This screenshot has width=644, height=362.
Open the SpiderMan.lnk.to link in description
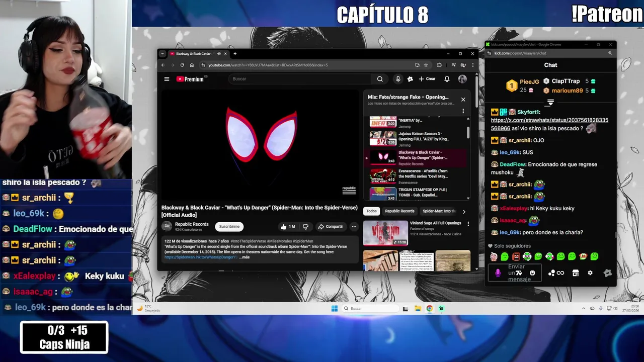201,257
